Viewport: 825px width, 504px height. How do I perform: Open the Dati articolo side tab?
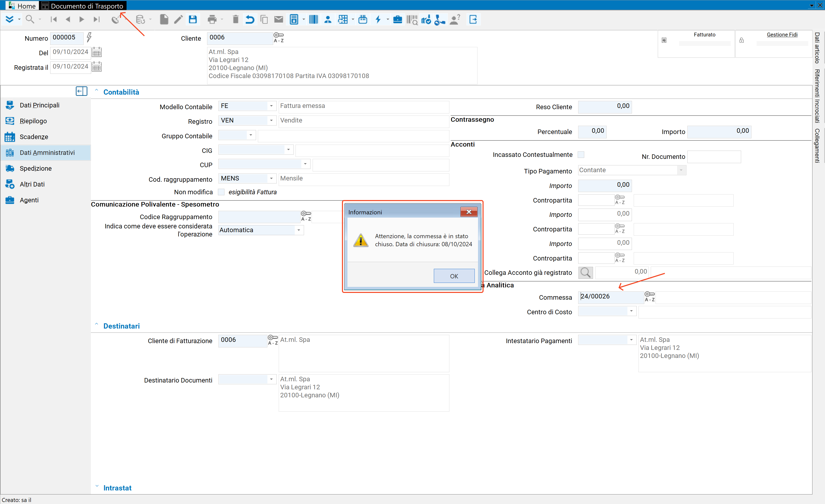[817, 48]
